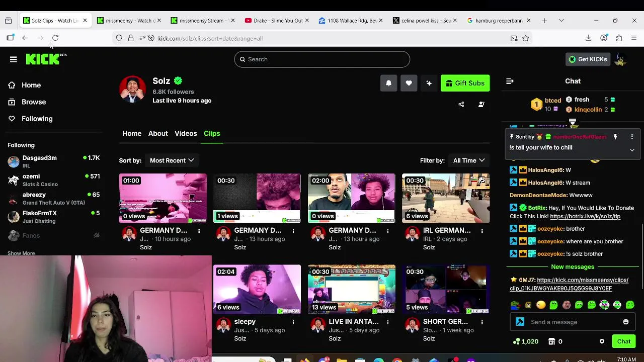Open options menu for IRL GERMAN clip

click(482, 231)
